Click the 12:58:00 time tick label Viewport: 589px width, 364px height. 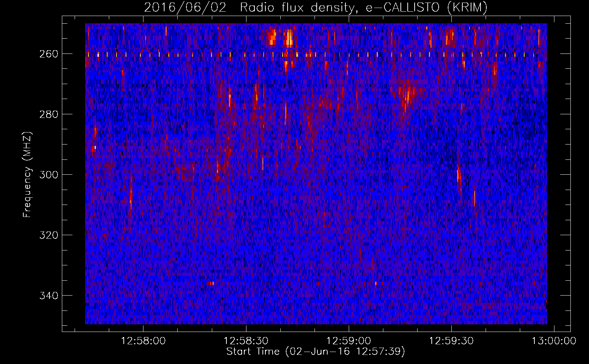[143, 341]
